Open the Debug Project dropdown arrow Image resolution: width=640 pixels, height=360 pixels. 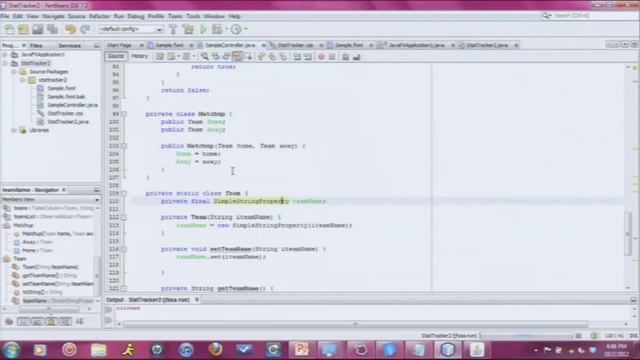pyautogui.click(x=227, y=29)
